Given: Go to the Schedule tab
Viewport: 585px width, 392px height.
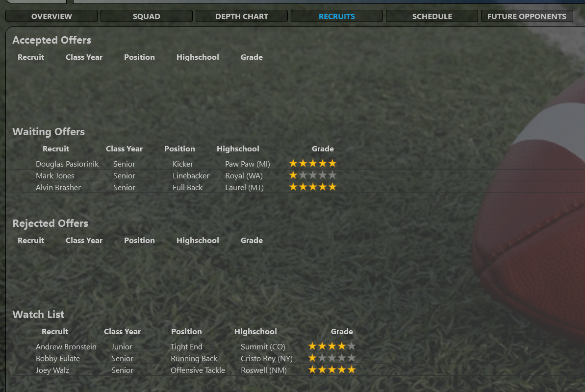Looking at the screenshot, I should pos(432,16).
